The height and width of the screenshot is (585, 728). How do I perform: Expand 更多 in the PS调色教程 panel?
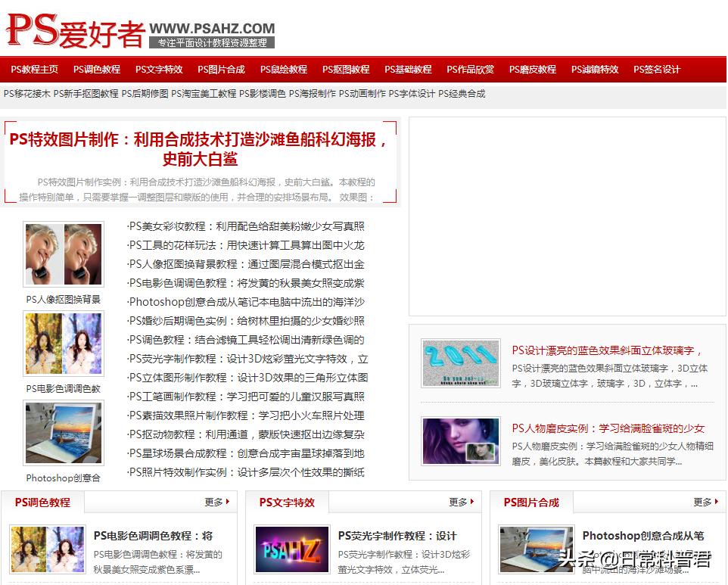pyautogui.click(x=214, y=500)
